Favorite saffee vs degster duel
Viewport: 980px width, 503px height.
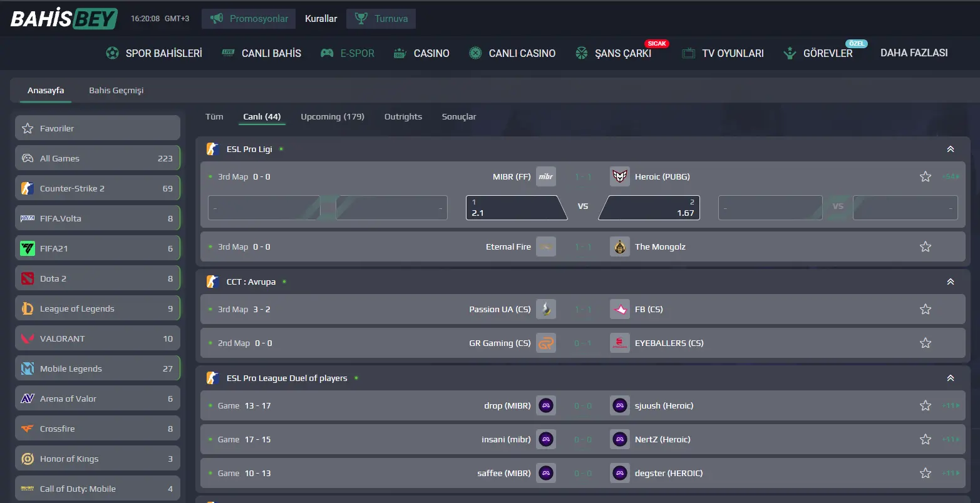coord(926,473)
